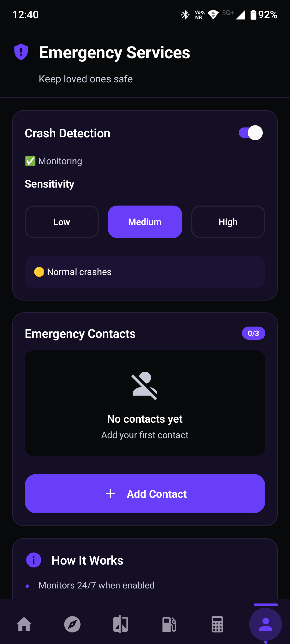Select High sensitivity option
Viewport: 290px width, 644px height.
228,222
